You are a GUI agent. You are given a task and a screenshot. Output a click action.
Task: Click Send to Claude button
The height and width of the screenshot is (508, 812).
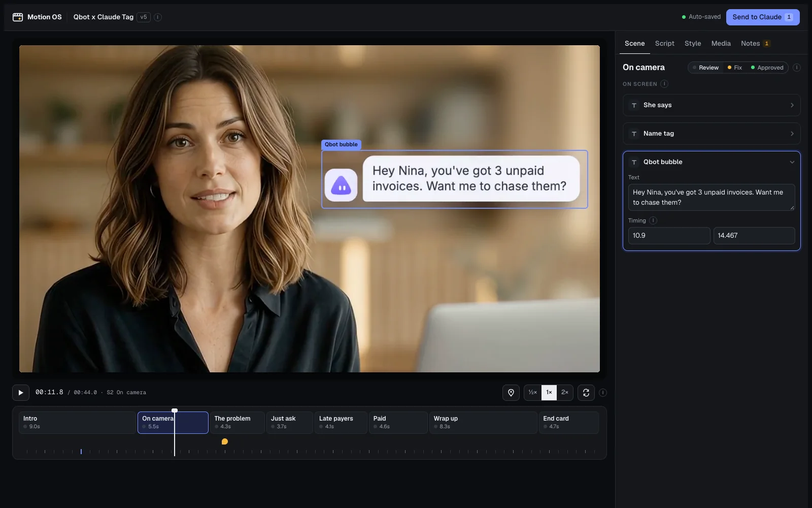tap(763, 17)
